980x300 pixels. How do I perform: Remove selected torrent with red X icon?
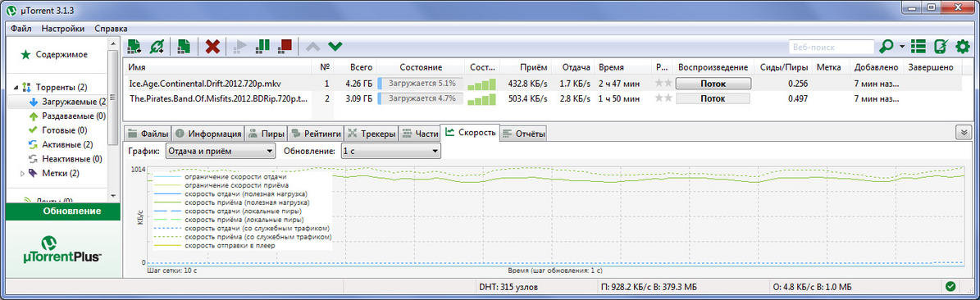(x=213, y=46)
